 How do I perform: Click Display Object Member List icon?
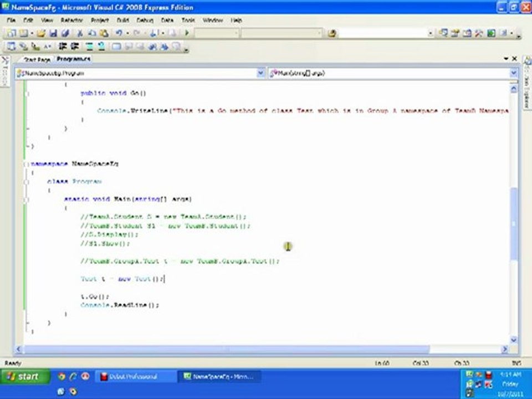point(11,47)
